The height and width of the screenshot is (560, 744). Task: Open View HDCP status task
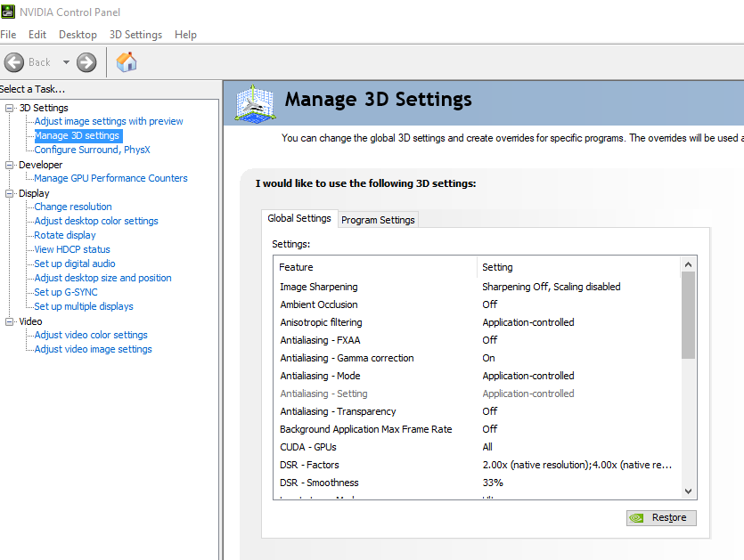coord(72,249)
